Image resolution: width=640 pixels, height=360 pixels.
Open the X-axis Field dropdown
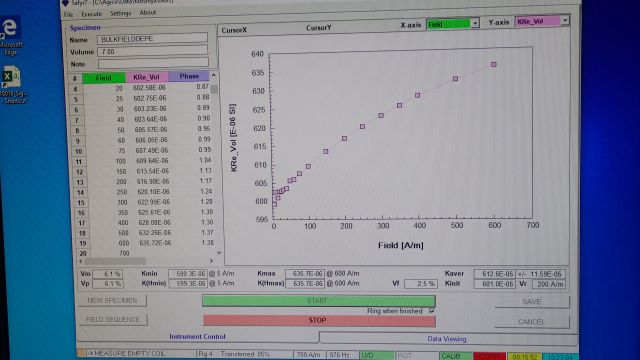pyautogui.click(x=475, y=24)
